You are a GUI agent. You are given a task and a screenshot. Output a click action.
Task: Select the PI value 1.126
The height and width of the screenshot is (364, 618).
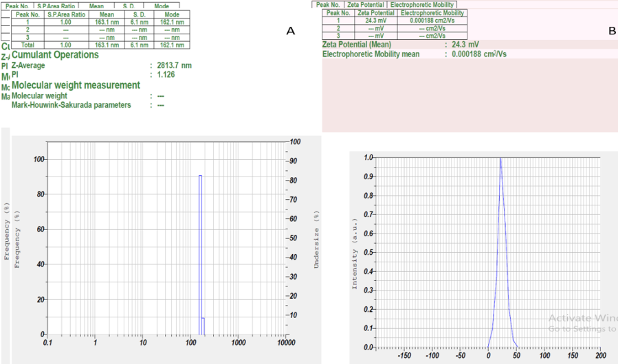coord(165,74)
